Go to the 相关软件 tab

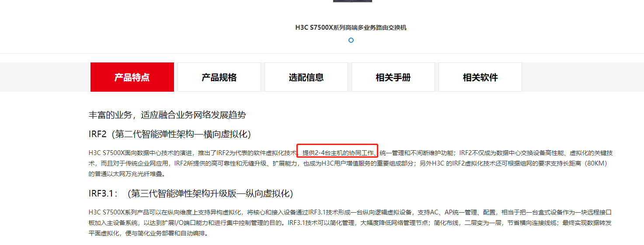pos(480,77)
